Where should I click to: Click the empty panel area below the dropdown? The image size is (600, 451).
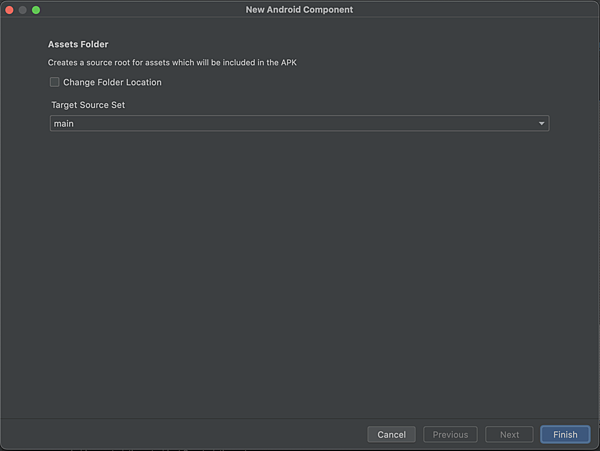point(299,268)
